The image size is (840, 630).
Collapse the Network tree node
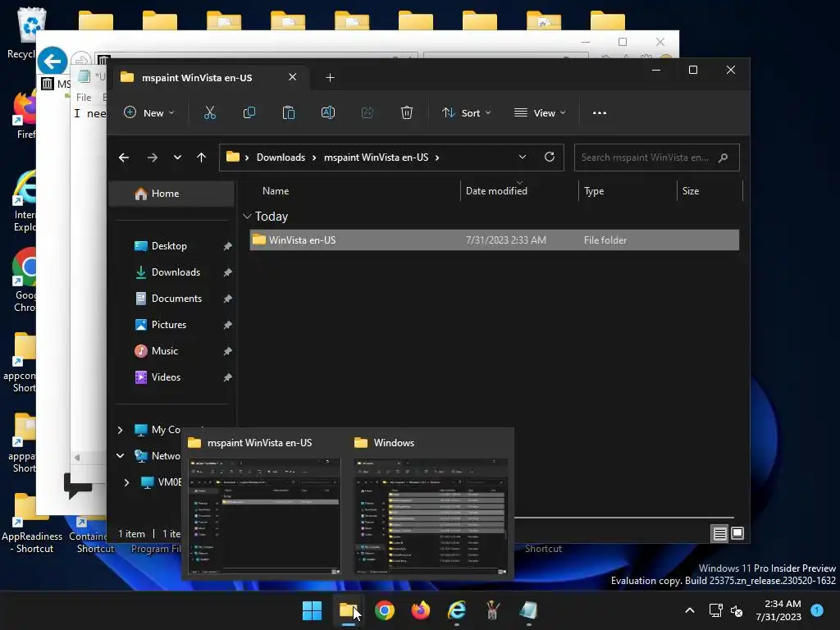[120, 456]
